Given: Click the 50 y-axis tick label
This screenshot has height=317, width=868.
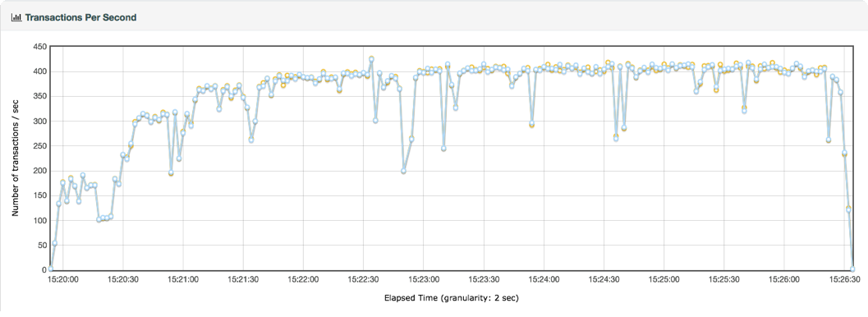Looking at the screenshot, I should 42,246.
